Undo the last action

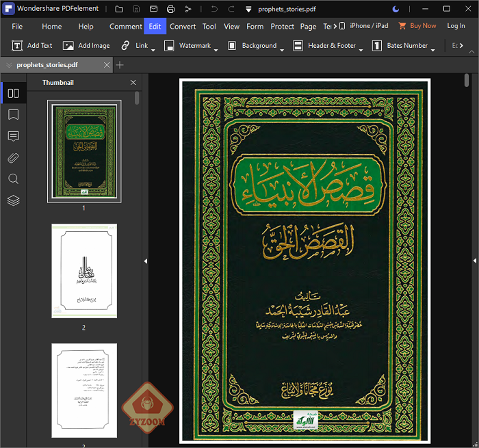point(214,9)
